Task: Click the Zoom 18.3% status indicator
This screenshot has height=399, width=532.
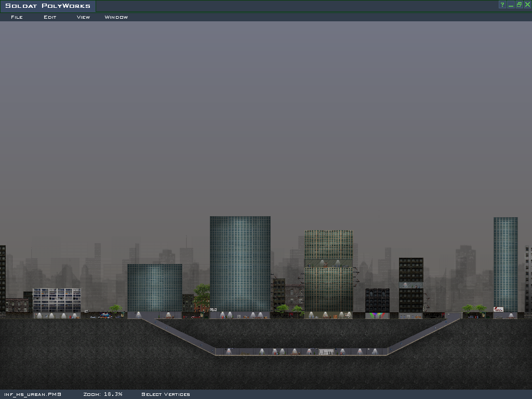Action: (x=103, y=394)
